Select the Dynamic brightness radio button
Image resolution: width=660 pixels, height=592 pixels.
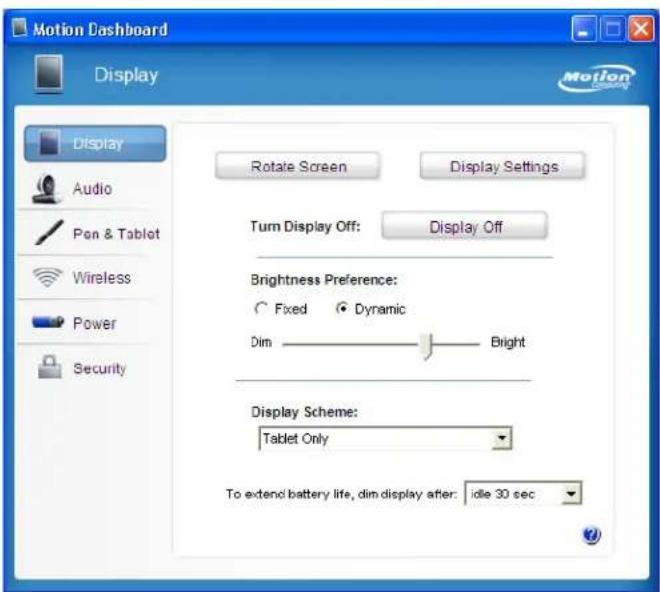click(342, 309)
